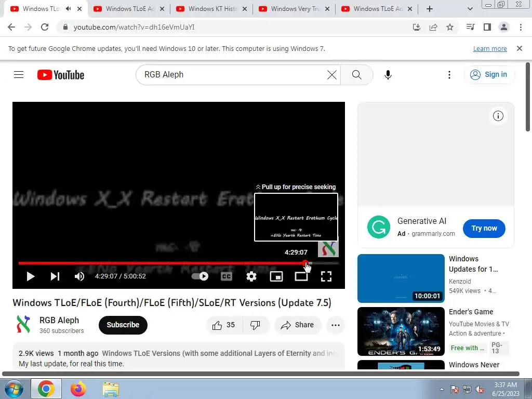Open Windows Never video title
The height and width of the screenshot is (399, 532).
point(474,365)
